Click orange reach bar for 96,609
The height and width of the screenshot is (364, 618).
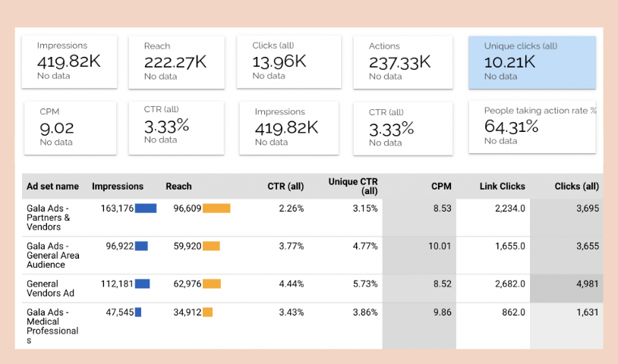coord(216,209)
